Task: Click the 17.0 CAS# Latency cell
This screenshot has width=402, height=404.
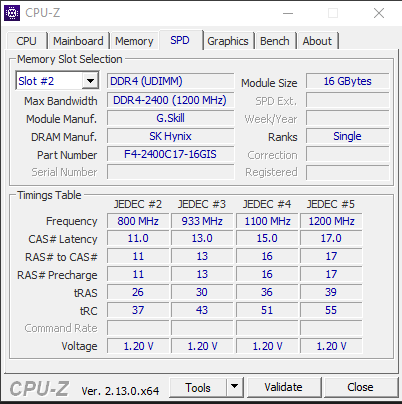Action: 331,238
